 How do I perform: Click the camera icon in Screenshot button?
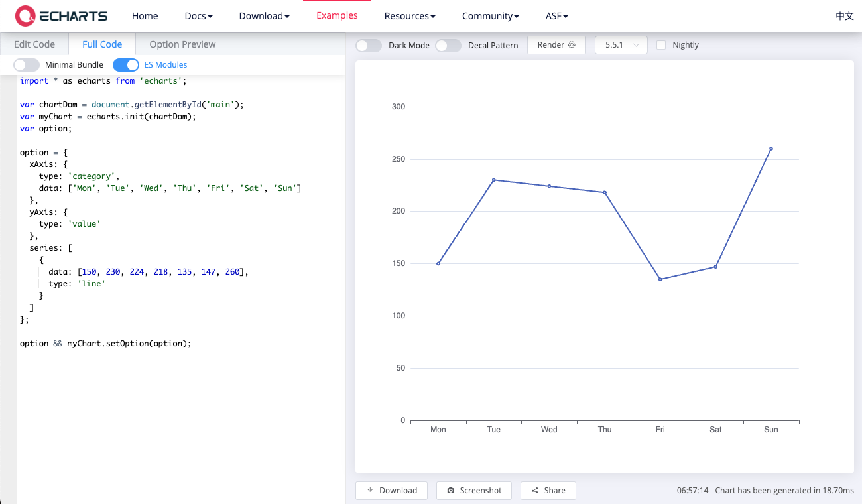pyautogui.click(x=451, y=491)
